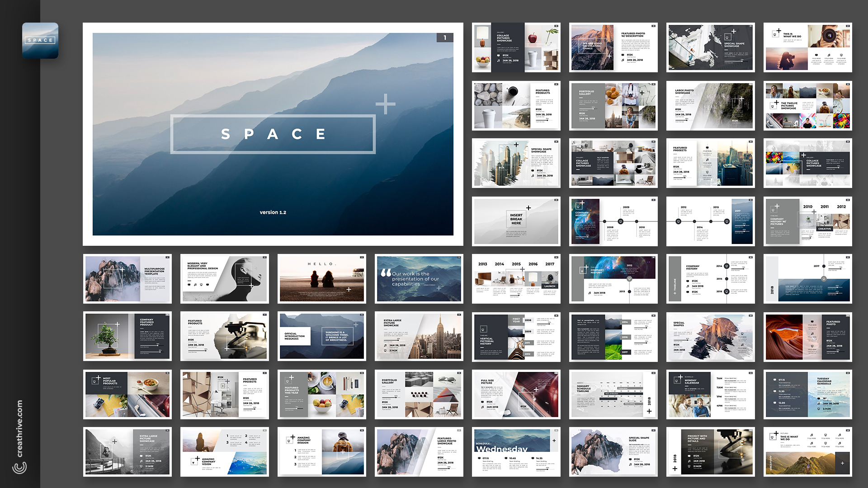Select the MULTIPURPOSE PRESENTATION TEMPLATE thumbnail
The height and width of the screenshot is (488, 868).
[127, 279]
